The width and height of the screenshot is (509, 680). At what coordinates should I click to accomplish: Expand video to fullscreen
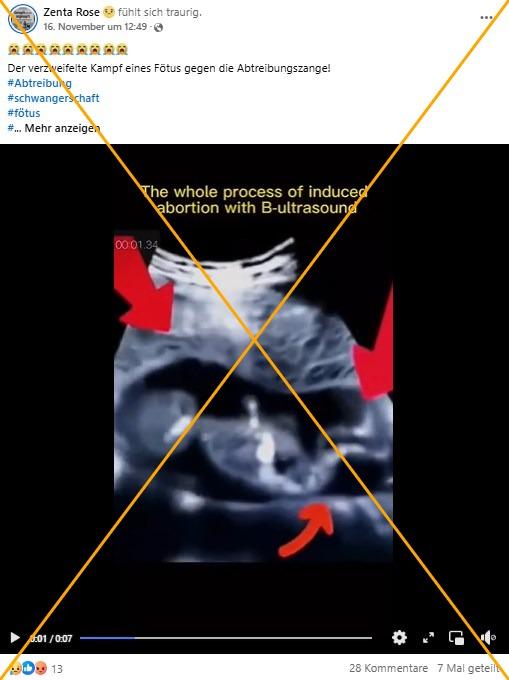click(x=428, y=638)
